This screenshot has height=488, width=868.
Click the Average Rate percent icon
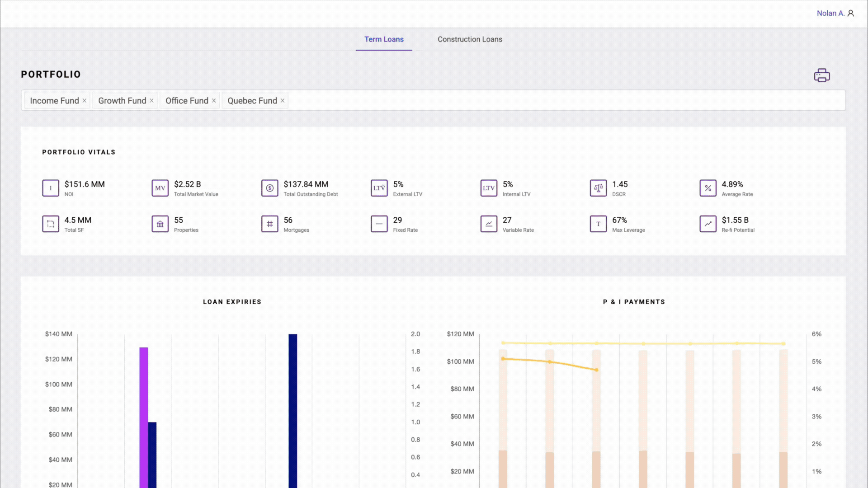[708, 188]
